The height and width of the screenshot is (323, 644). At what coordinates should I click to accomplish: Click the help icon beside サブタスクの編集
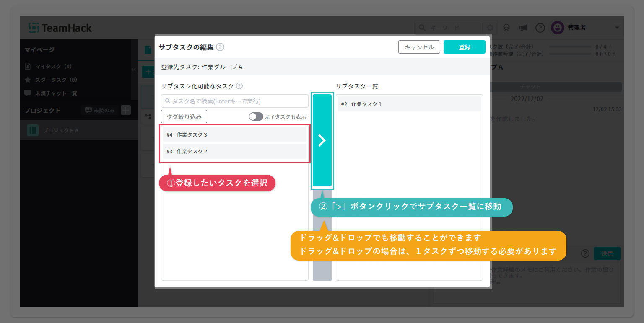[x=220, y=47]
